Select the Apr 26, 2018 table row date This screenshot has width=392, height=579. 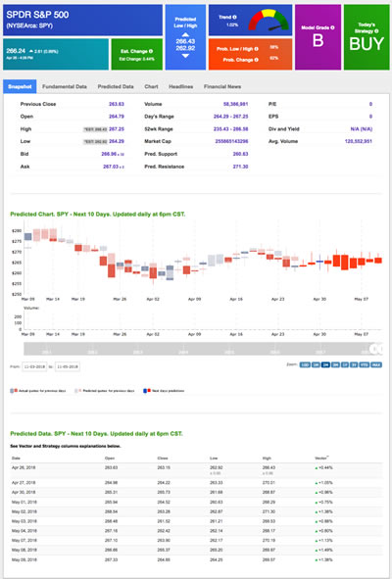pyautogui.click(x=24, y=467)
